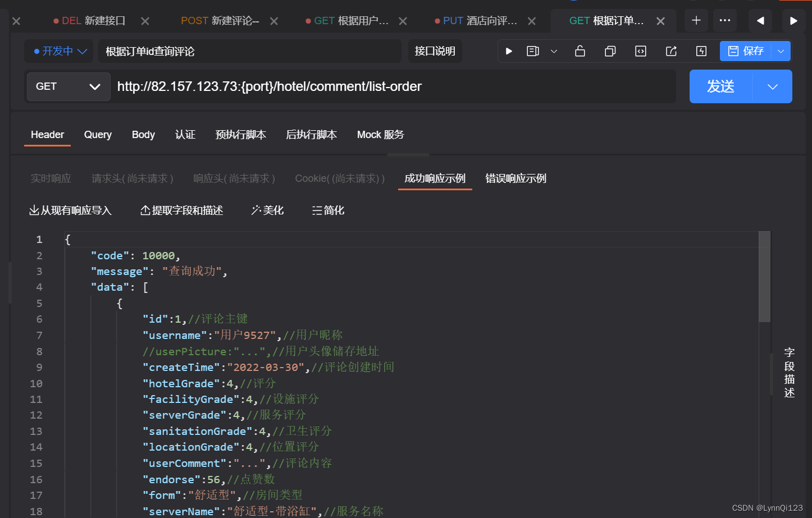
Task: Open the Mock 服务 tab
Action: click(x=381, y=135)
